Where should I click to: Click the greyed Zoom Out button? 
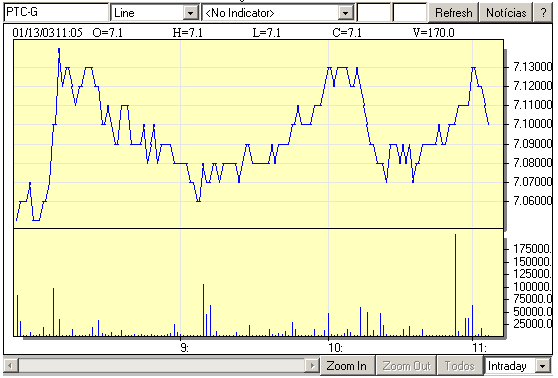coord(406,366)
